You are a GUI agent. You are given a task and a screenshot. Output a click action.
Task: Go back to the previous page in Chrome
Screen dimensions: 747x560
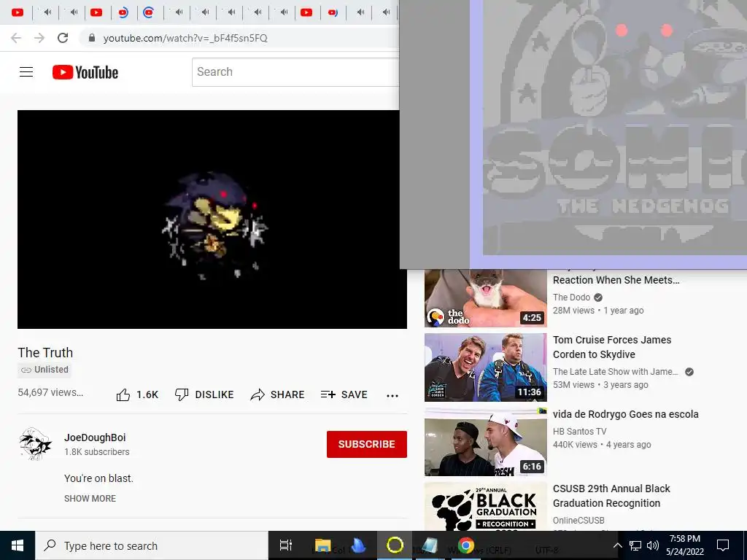click(x=16, y=38)
